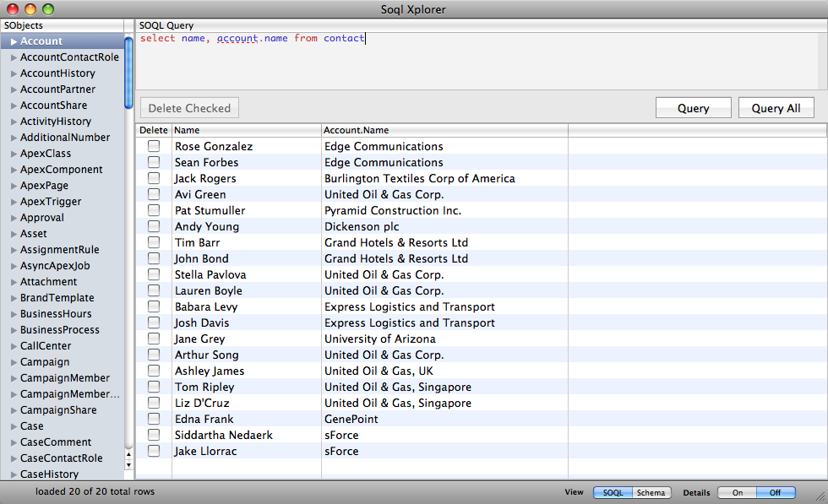The image size is (828, 504).
Task: Select the AccountShare object
Action: [53, 105]
